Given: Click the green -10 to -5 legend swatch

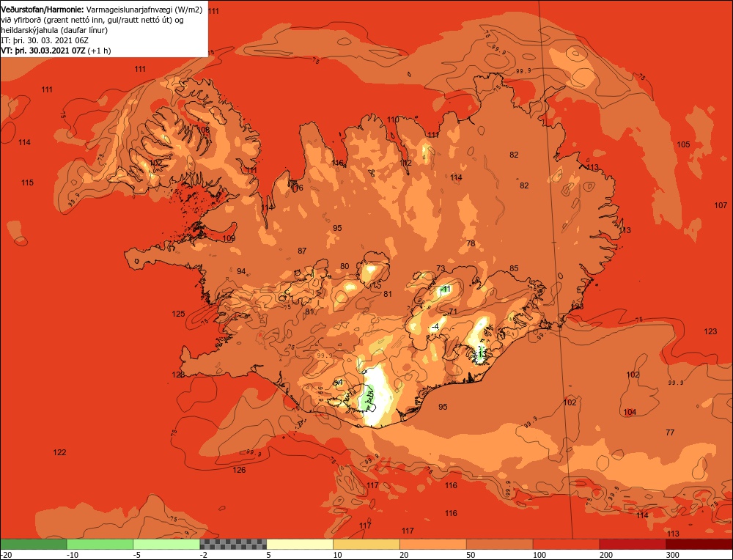Looking at the screenshot, I should pos(100,544).
